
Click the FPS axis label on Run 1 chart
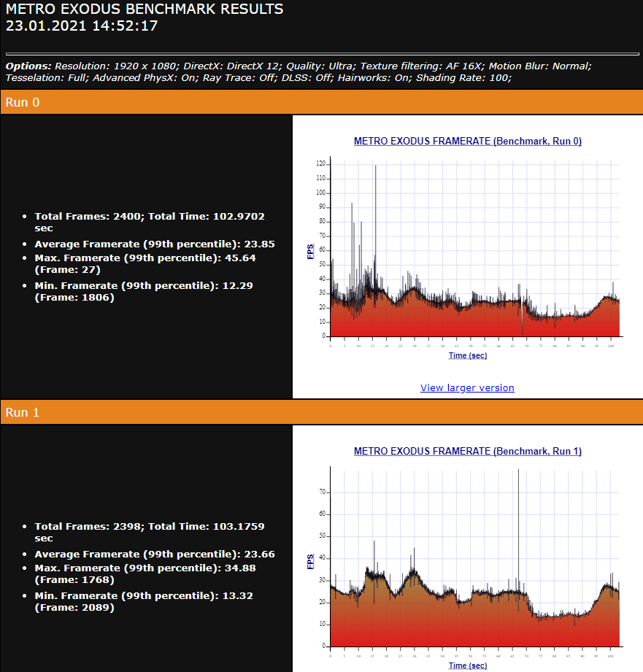pyautogui.click(x=310, y=561)
